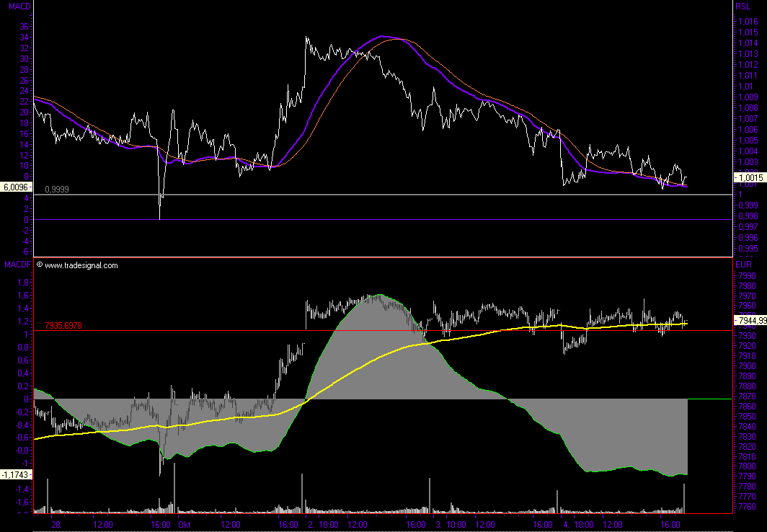Click the RSL axis label top right
767x532 pixels.
point(742,6)
